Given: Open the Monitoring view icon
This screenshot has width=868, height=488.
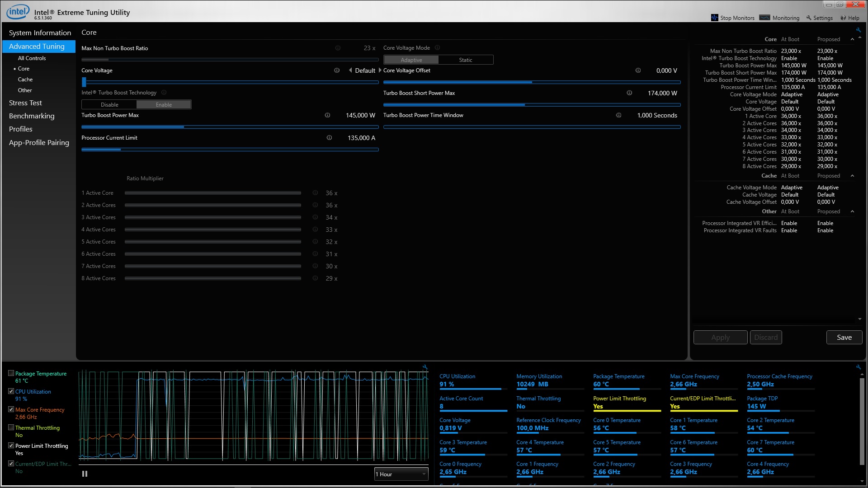Looking at the screenshot, I should [x=764, y=18].
